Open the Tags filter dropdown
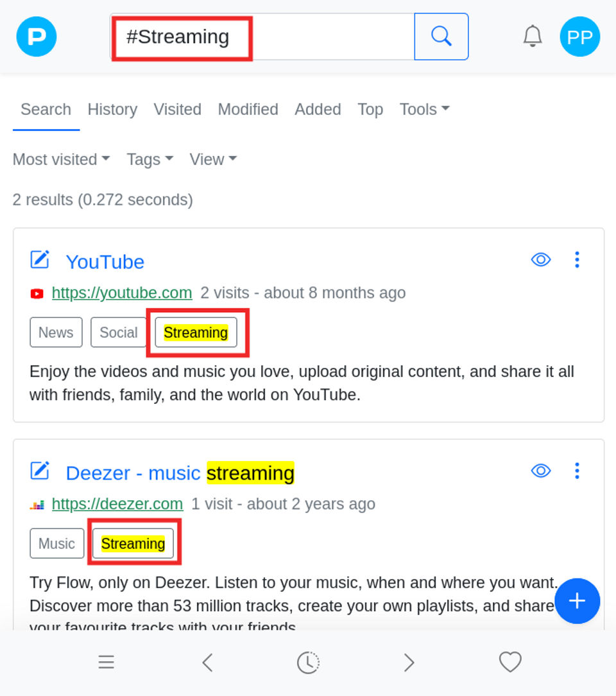 (150, 159)
